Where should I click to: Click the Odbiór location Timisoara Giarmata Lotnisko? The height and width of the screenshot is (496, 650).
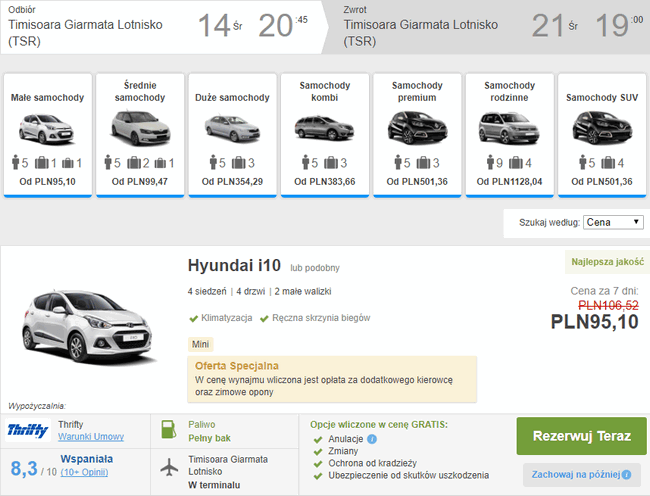[x=85, y=33]
